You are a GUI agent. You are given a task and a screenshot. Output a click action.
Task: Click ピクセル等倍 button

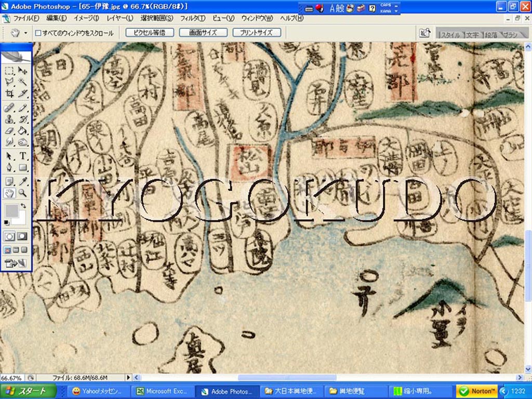tap(150, 33)
